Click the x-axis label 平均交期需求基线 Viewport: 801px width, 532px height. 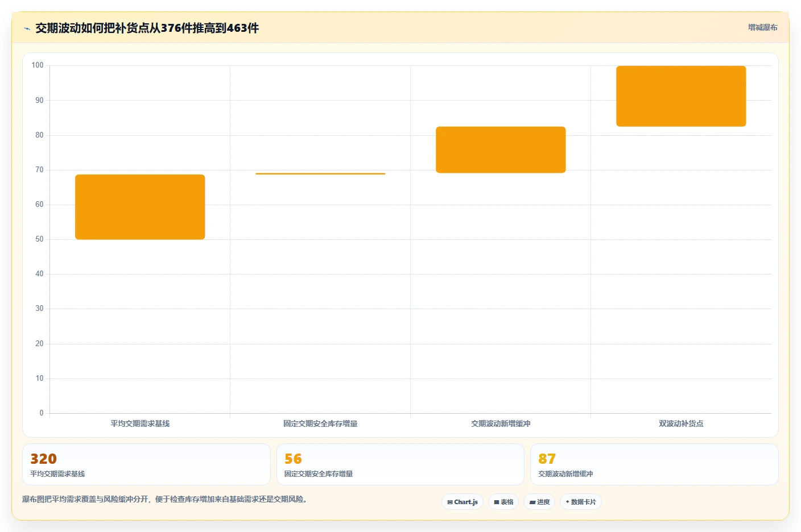click(140, 423)
